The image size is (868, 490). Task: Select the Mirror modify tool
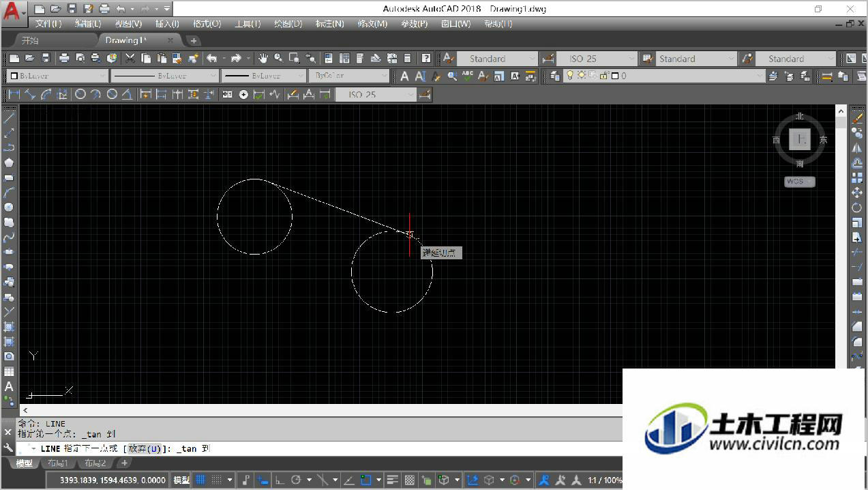pos(857,148)
